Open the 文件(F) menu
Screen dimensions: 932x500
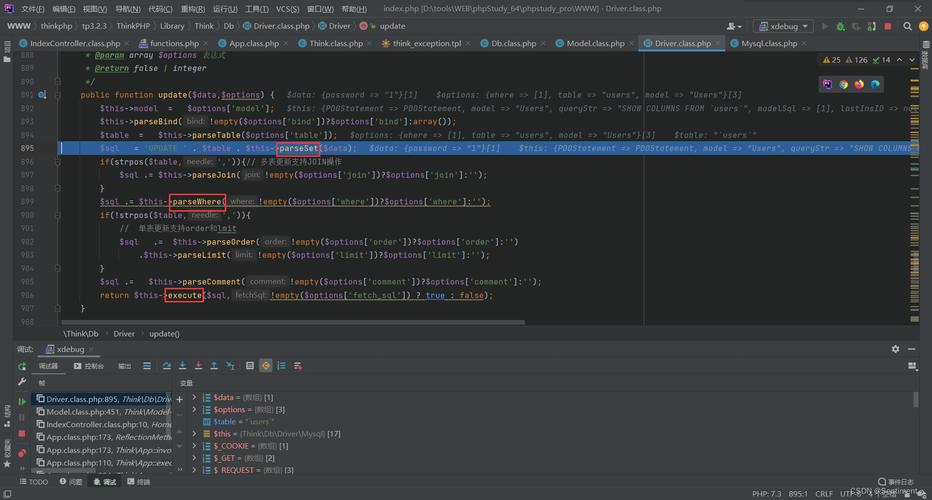coord(32,9)
